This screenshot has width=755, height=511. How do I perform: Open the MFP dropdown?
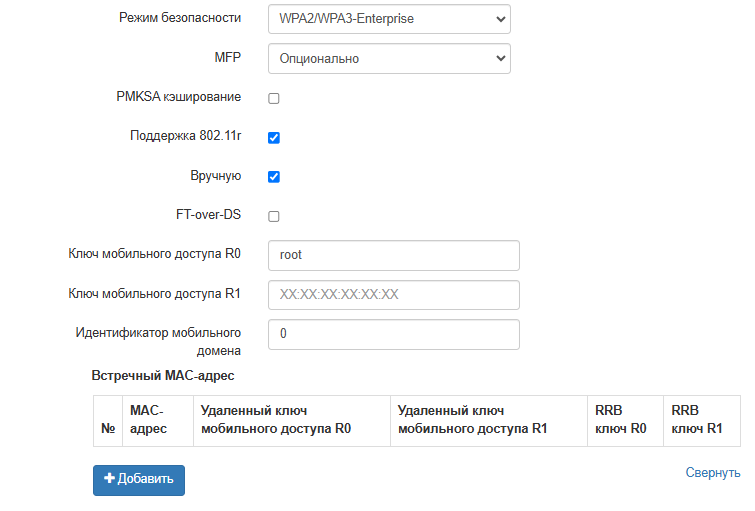pyautogui.click(x=389, y=58)
